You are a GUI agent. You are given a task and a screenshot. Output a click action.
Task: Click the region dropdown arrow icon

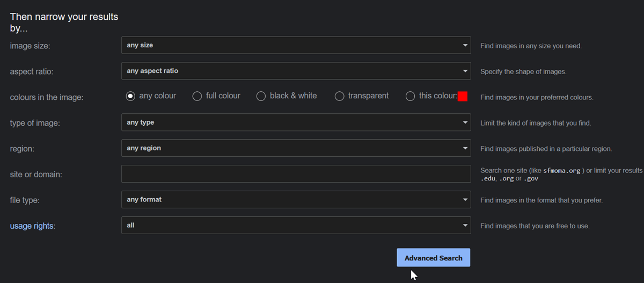465,148
